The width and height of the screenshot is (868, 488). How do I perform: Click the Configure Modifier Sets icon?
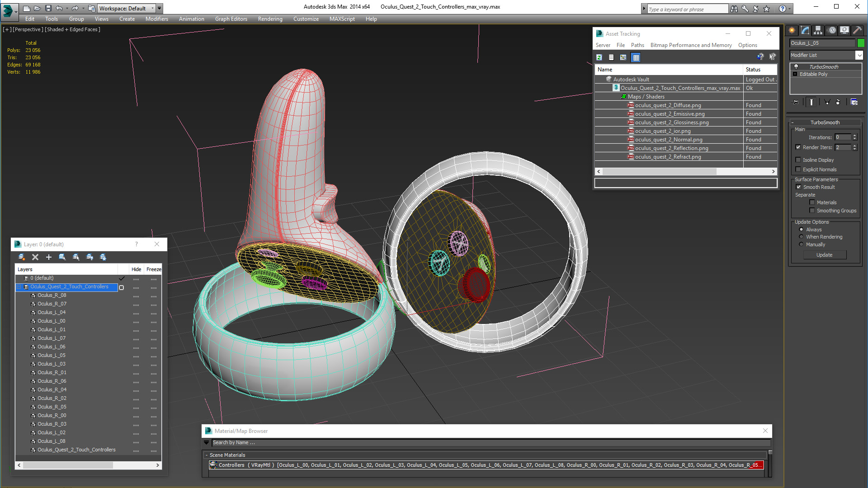click(854, 102)
